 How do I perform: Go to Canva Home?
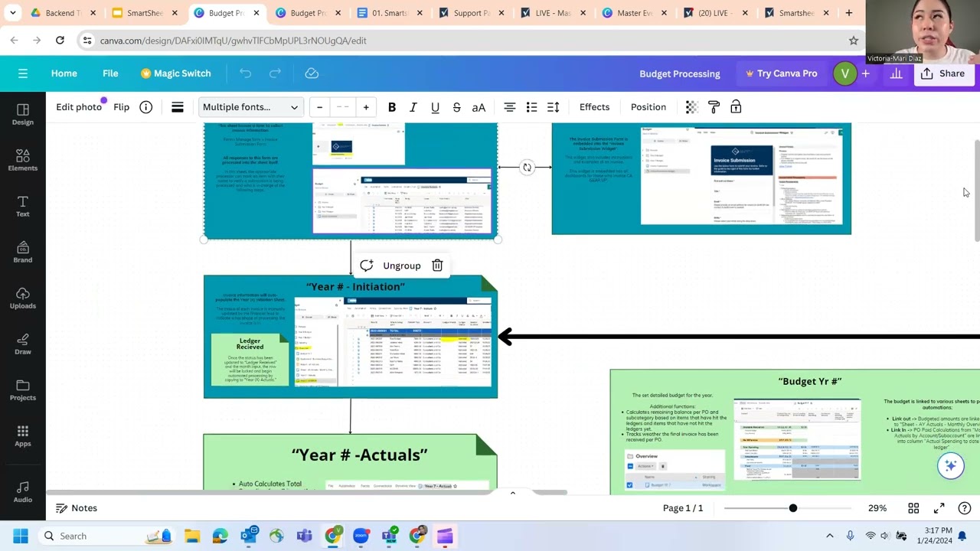[64, 73]
